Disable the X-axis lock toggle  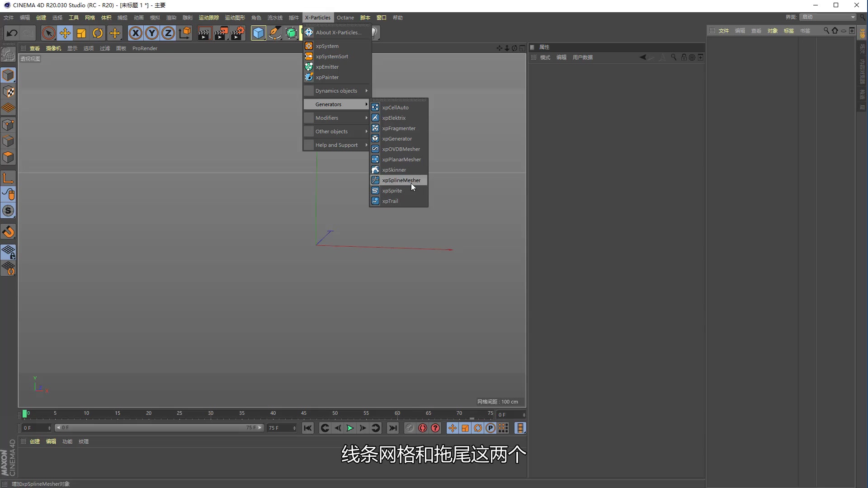pos(135,33)
